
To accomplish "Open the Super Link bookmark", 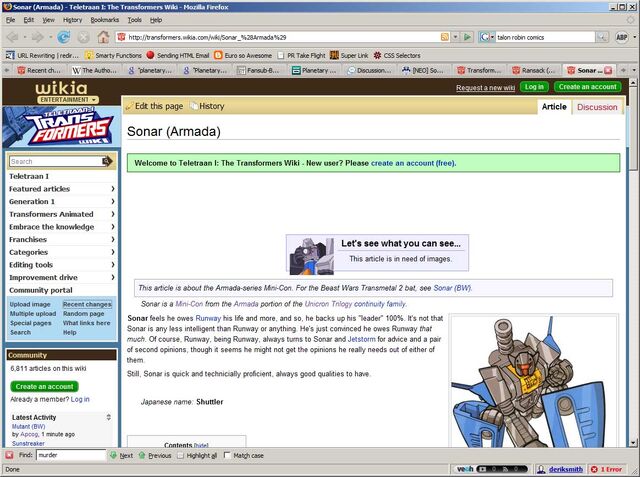I will click(349, 55).
